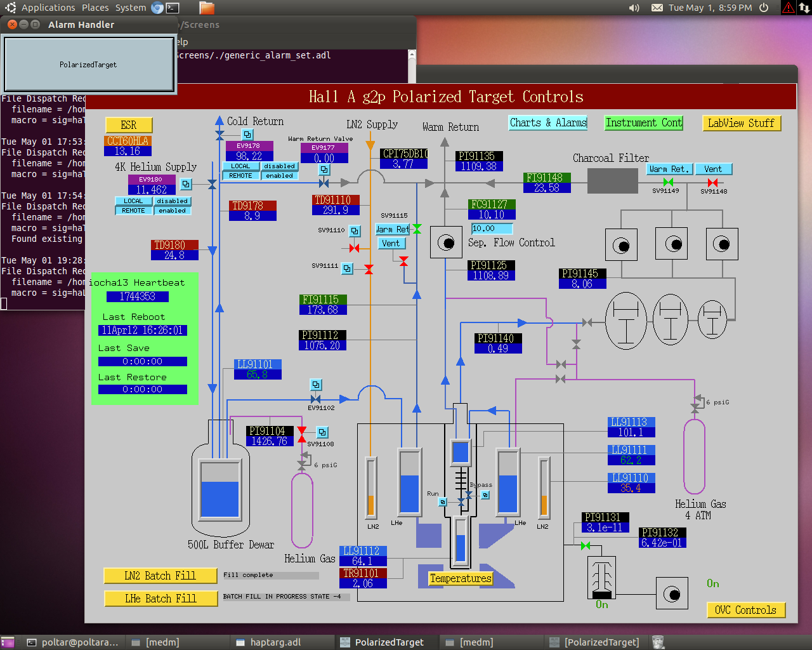Screen dimensions: 812x650
Task: Set EV9180 to REMOTE mode
Action: [x=133, y=211]
